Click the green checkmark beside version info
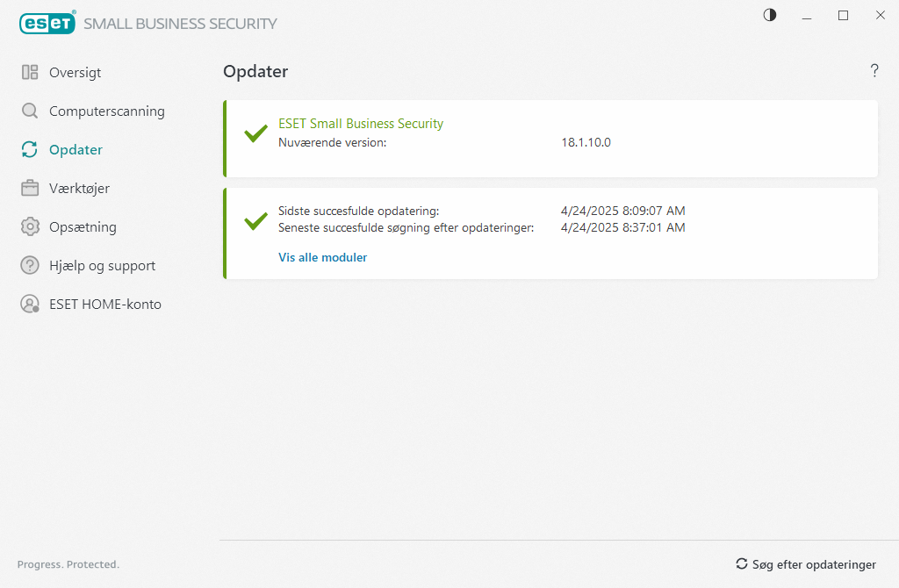 255,133
